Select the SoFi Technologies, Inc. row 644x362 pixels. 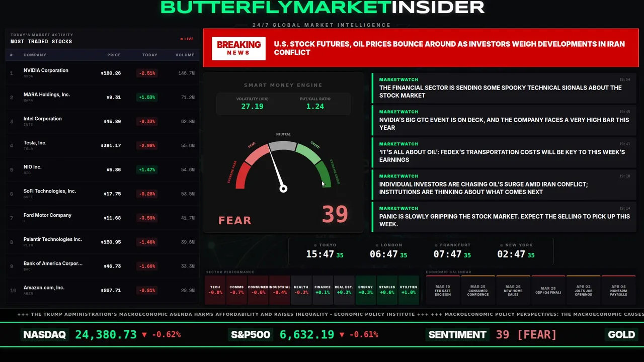click(x=103, y=194)
